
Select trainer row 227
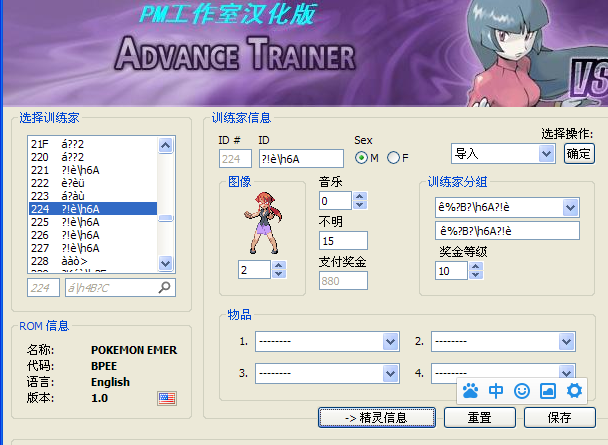(x=93, y=248)
